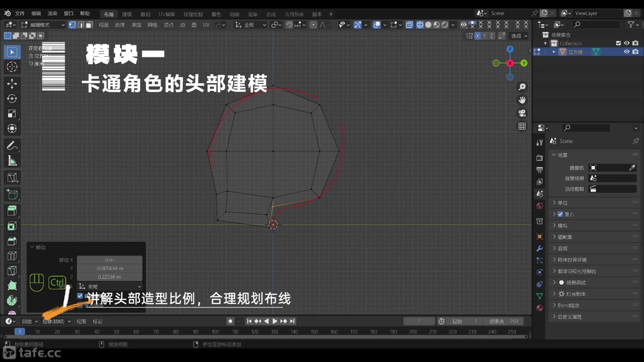Jump to the timeline start frame
The height and width of the screenshot is (362, 644).
coord(249,321)
